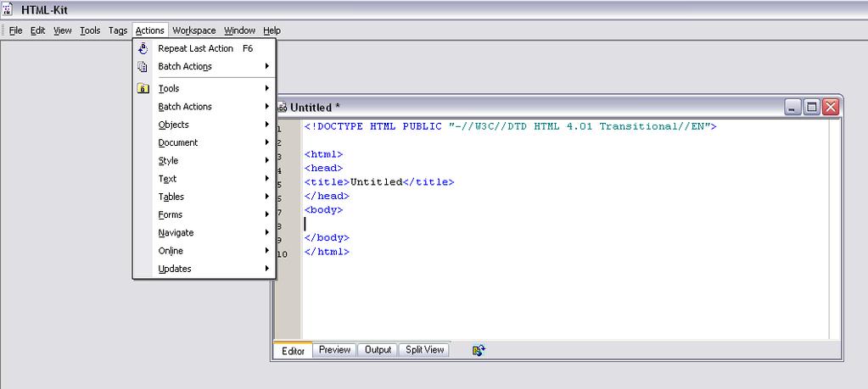Screen dimensions: 868x389
Task: Click the HTML-Kit application title icon
Action: coord(8,9)
